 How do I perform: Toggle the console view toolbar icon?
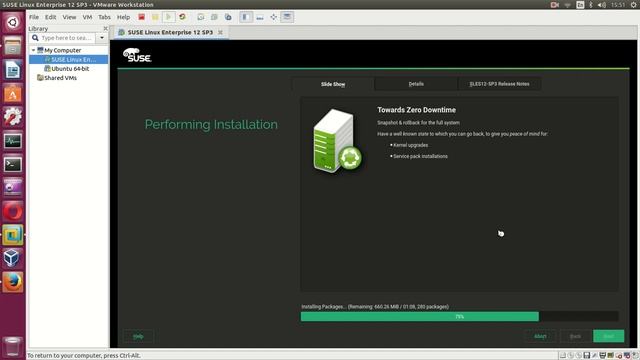[x=287, y=17]
